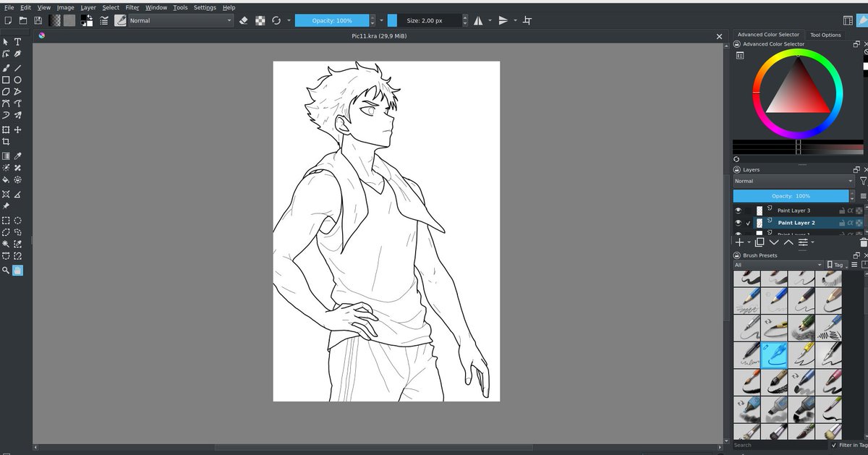Open the layer blending mode dropdown showing Normal
868x455 pixels.
[792, 181]
